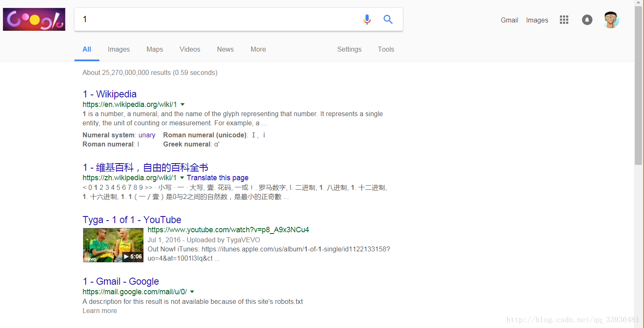
Task: Click 'Learn more' under the Gmail result
Action: coord(100,311)
